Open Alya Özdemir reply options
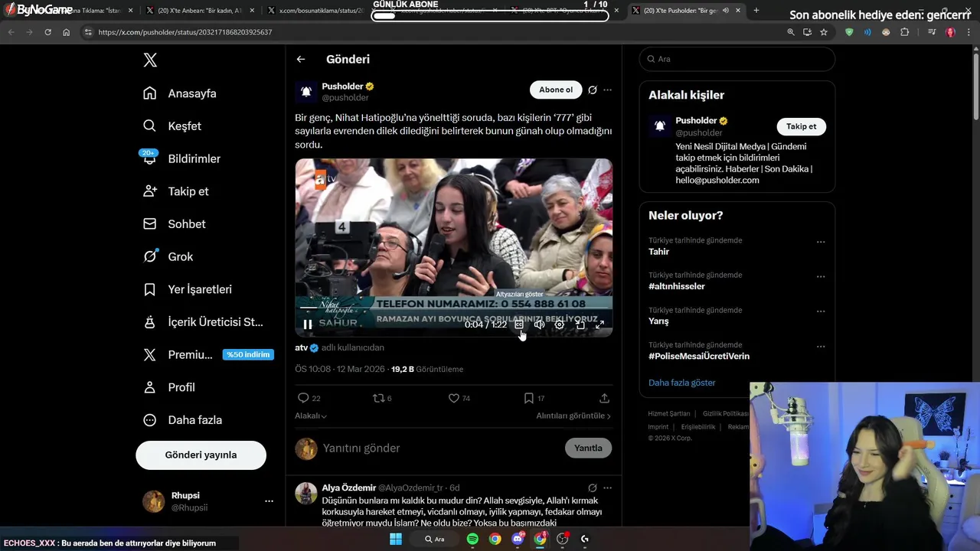 [607, 487]
